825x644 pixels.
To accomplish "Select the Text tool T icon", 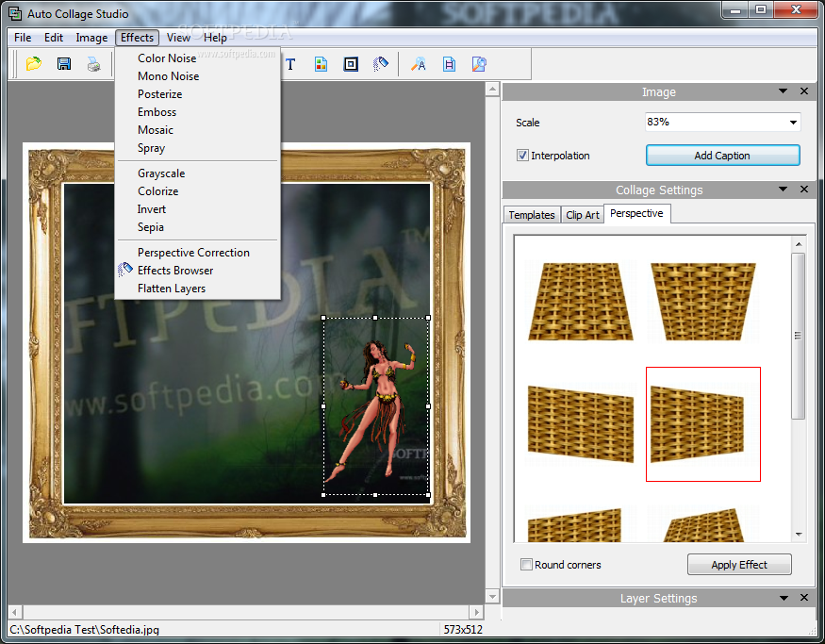I will click(290, 64).
